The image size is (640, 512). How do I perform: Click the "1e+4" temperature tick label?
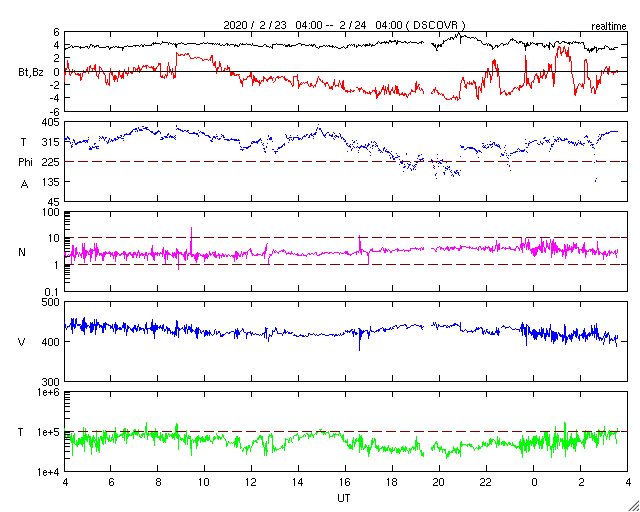(49, 472)
